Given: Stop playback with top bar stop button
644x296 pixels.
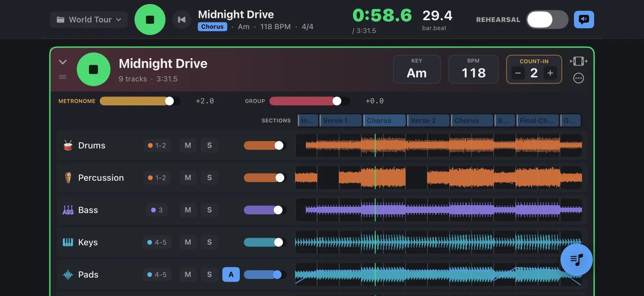Looking at the screenshot, I should coord(150,20).
